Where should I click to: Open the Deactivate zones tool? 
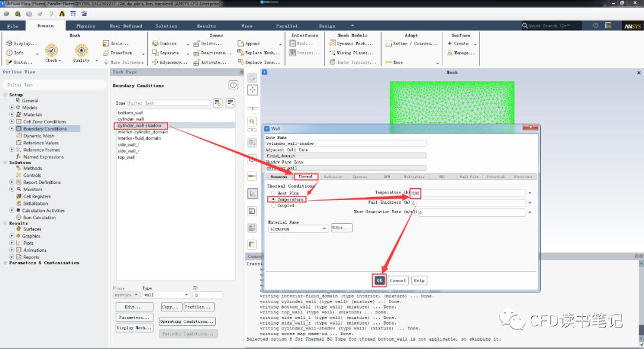pos(212,52)
